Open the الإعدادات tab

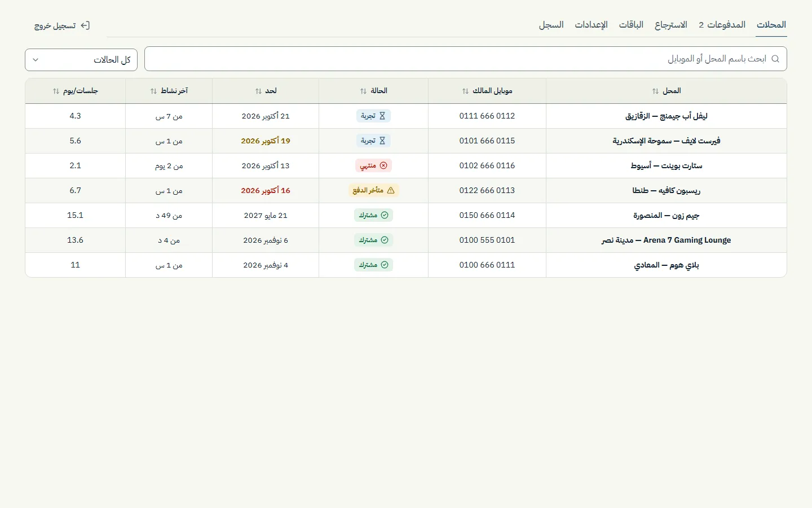click(591, 25)
